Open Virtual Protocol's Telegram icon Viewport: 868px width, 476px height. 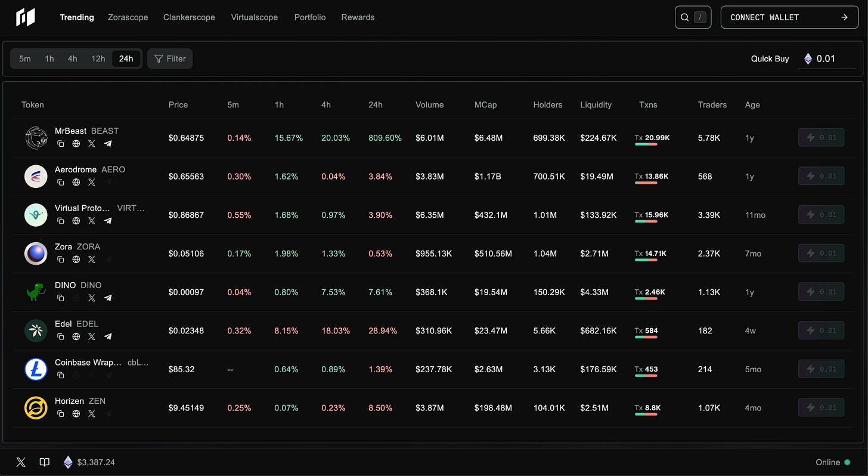108,221
